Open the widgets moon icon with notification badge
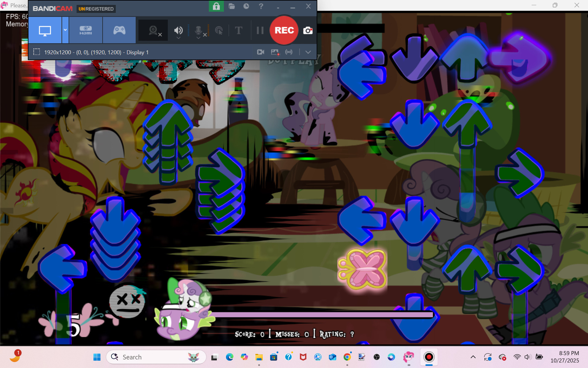This screenshot has height=368, width=588. click(x=15, y=356)
